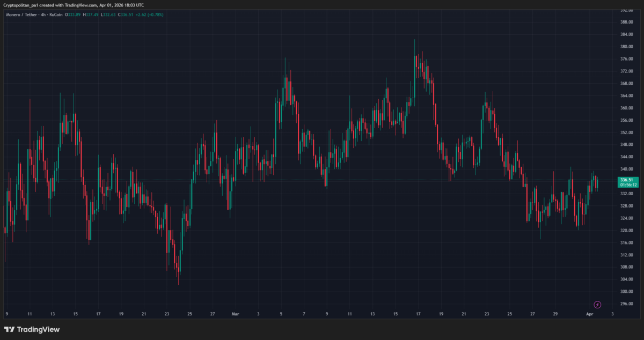The width and height of the screenshot is (644, 340).
Task: Select the Mar label on date axis
Action: [235, 314]
